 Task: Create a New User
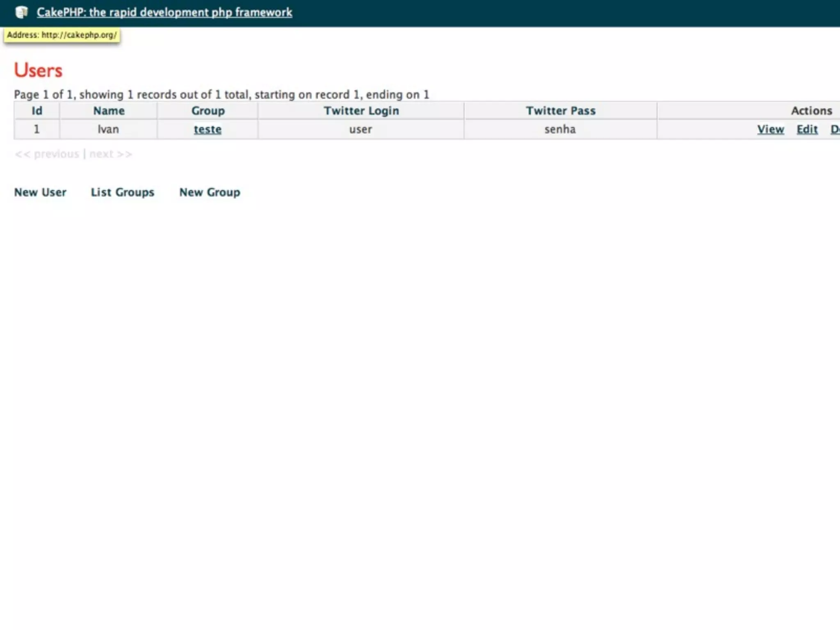coord(40,192)
